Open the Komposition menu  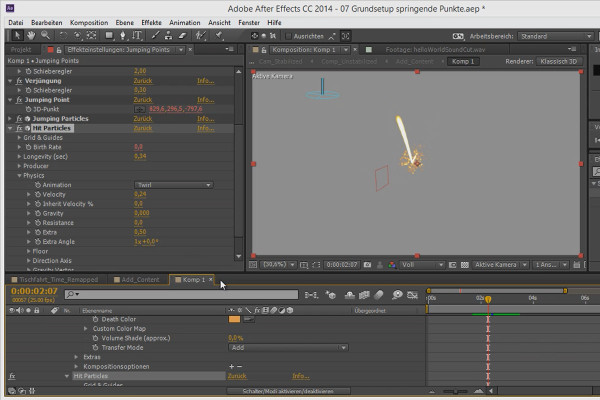[89, 23]
